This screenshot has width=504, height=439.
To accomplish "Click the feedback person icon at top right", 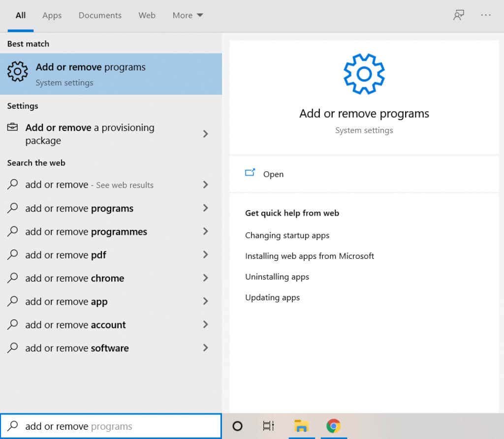I will pyautogui.click(x=458, y=15).
